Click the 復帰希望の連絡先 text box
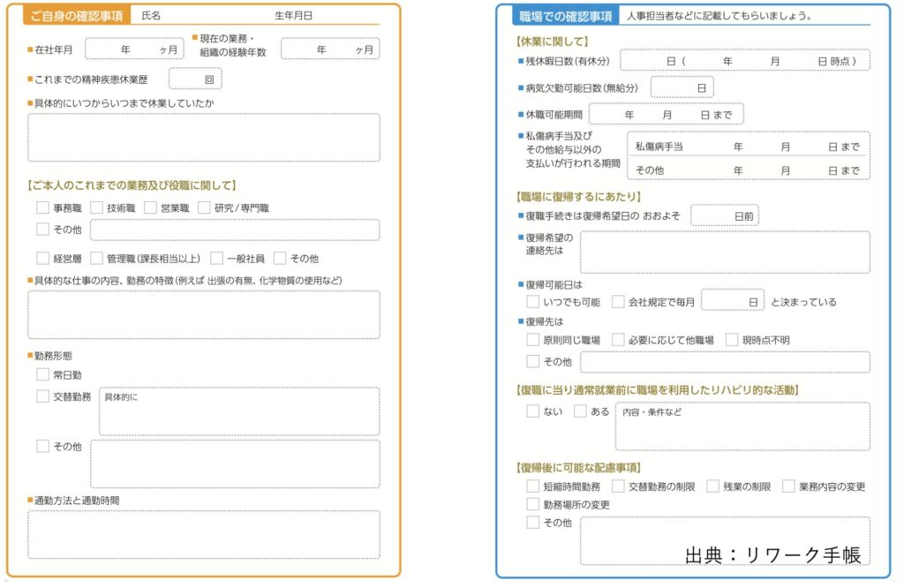 (x=724, y=253)
